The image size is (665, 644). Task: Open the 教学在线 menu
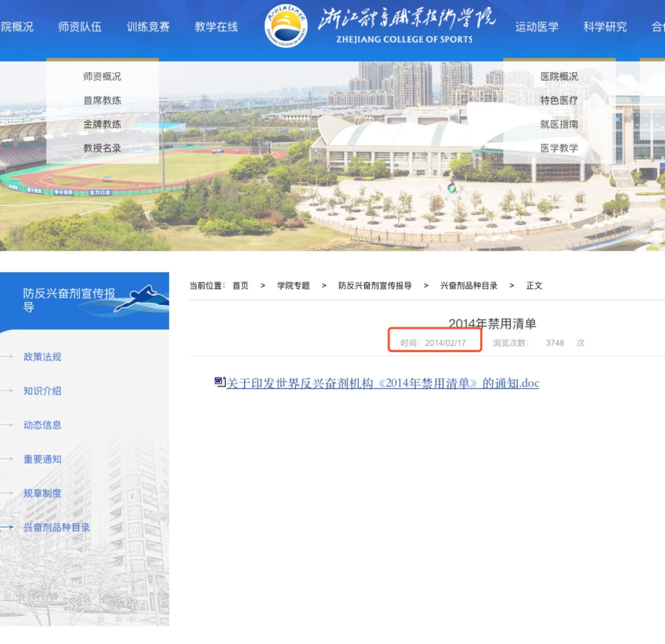(x=216, y=27)
